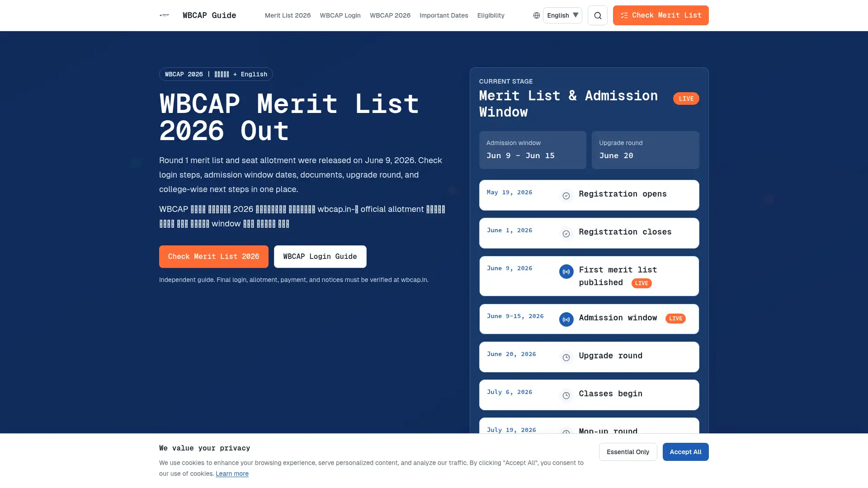The height and width of the screenshot is (488, 868).
Task: Open WBCAP 2026 nav item
Action: (x=390, y=15)
